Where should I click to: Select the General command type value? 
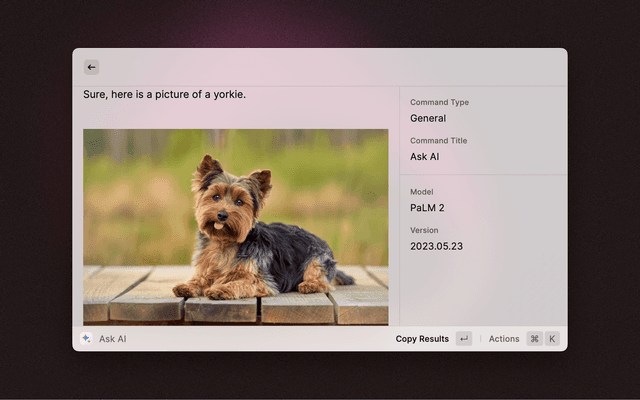[428, 118]
